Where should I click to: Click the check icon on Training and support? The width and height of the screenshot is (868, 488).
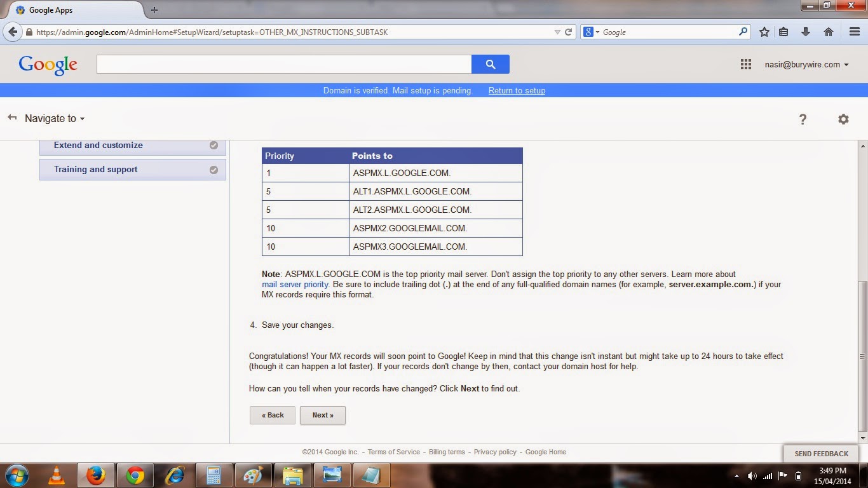coord(214,170)
